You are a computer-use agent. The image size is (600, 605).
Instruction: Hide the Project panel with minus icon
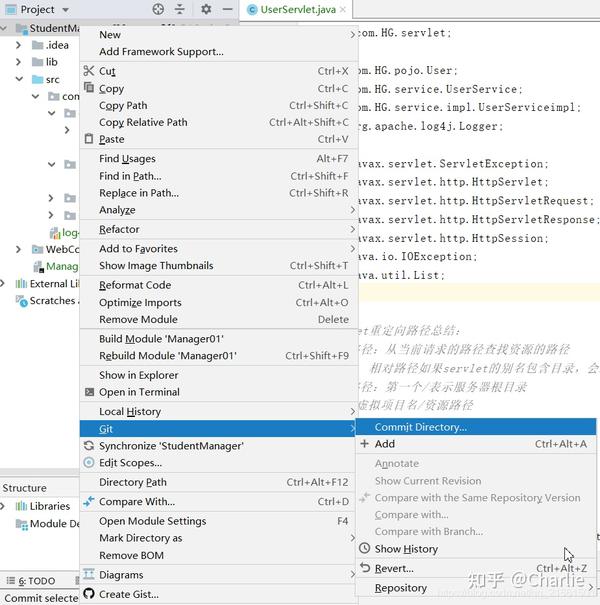point(228,9)
